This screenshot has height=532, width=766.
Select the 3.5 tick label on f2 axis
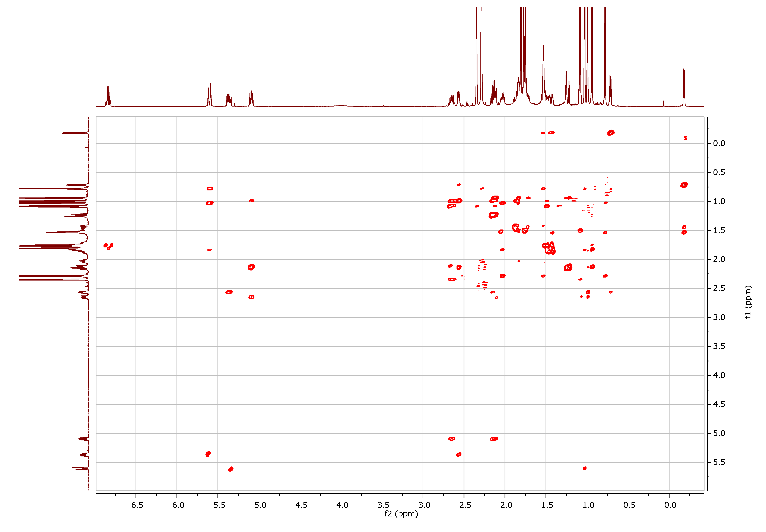pos(383,505)
